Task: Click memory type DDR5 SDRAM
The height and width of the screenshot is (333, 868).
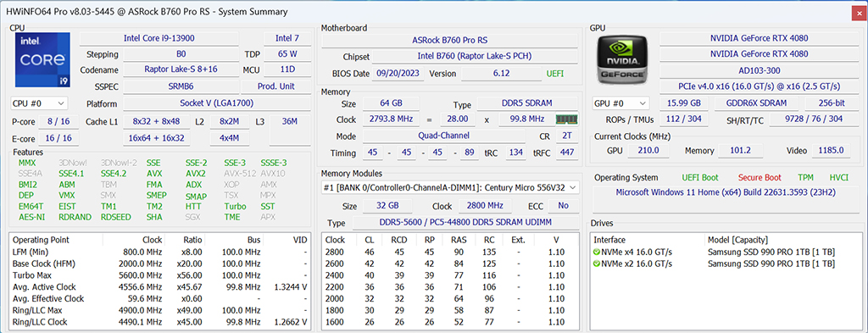Action: (527, 103)
